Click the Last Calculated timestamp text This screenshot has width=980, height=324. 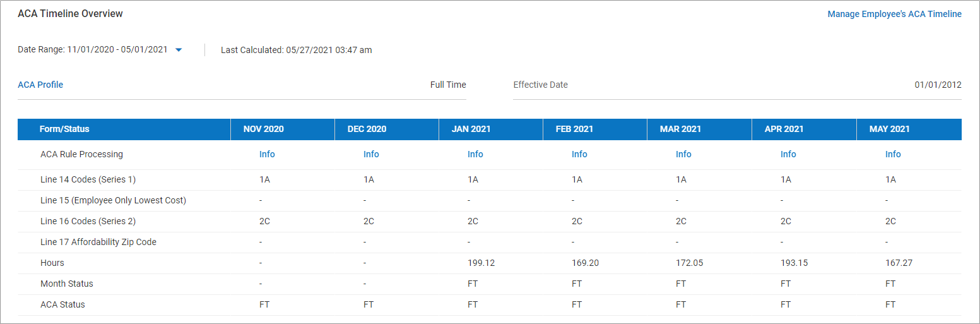tap(296, 50)
